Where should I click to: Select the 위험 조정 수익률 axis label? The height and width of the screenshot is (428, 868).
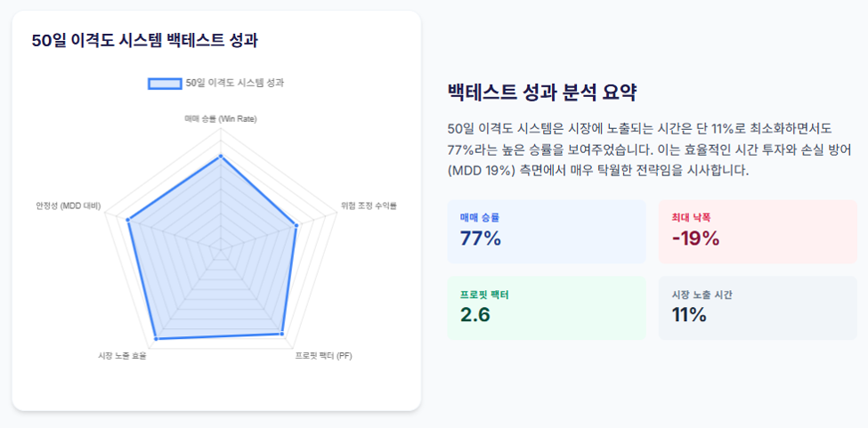point(369,206)
